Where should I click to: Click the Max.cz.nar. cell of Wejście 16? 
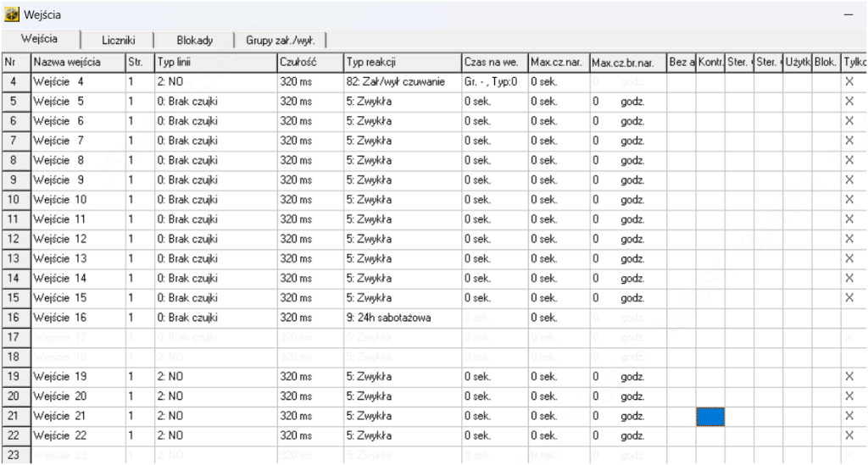[558, 318]
